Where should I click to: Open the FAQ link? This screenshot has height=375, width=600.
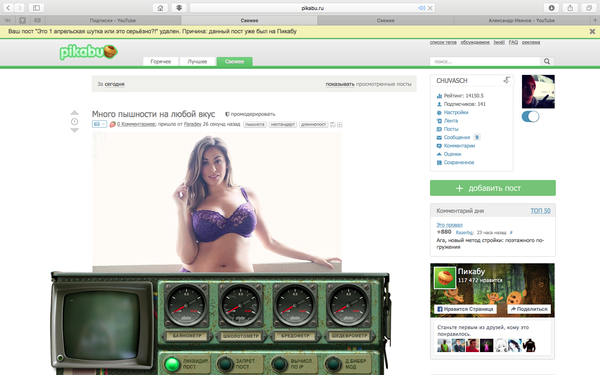pos(513,42)
